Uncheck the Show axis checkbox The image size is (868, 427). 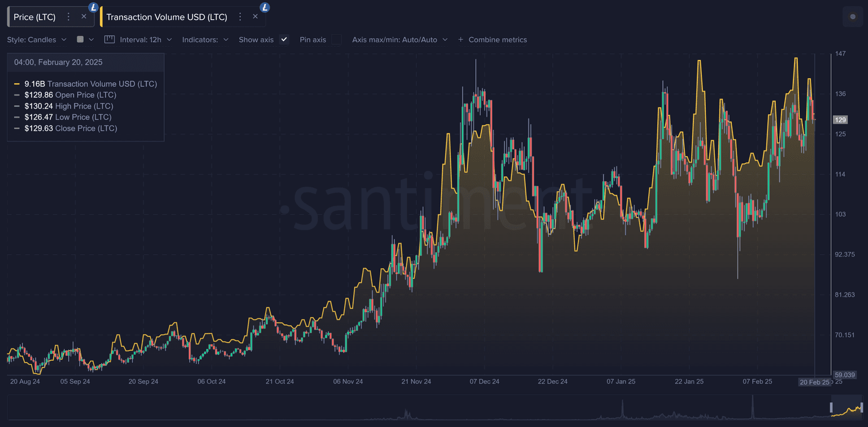pyautogui.click(x=284, y=40)
